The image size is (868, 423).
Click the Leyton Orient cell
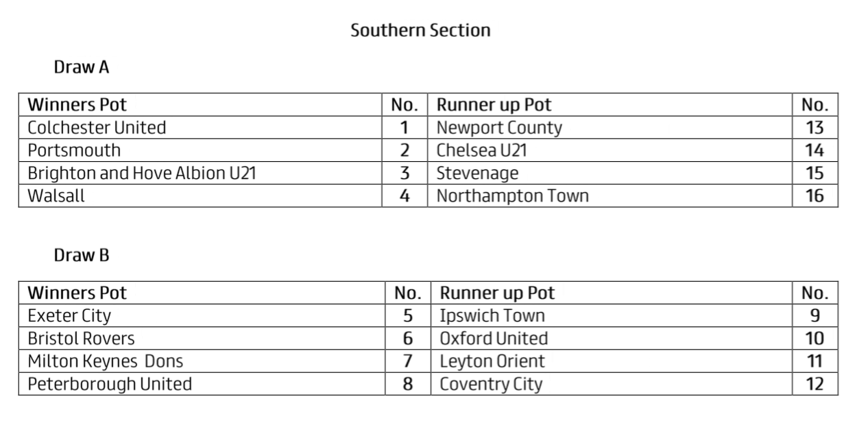492,361
